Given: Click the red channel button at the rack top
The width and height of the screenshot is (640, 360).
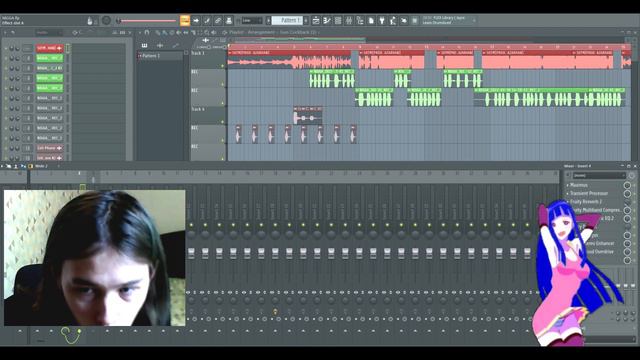Looking at the screenshot, I should [x=49, y=48].
